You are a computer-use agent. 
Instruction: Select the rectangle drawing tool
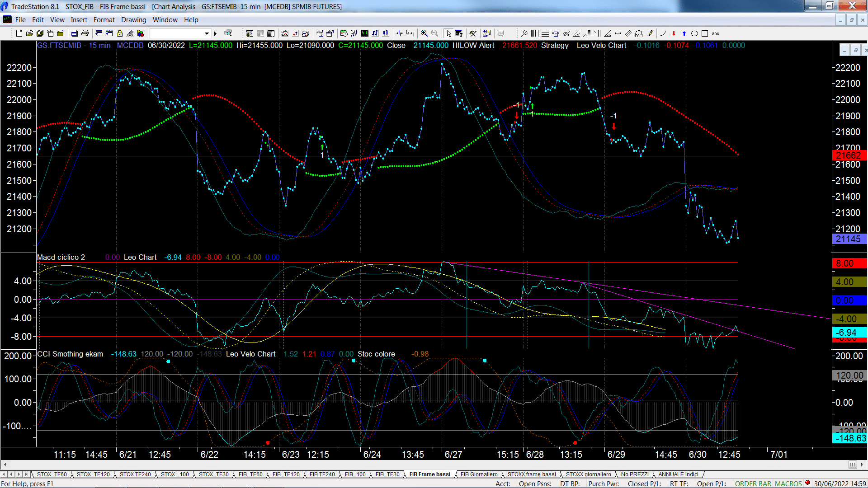(x=705, y=33)
